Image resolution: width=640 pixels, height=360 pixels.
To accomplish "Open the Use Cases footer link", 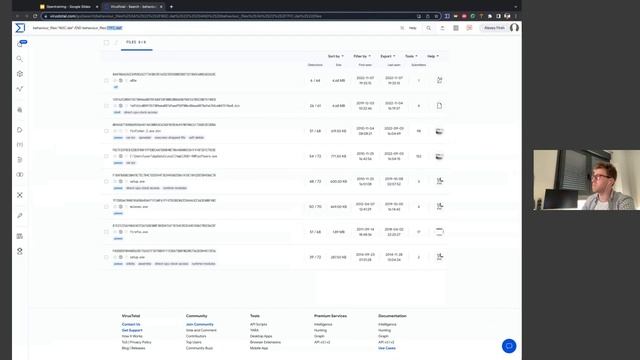I will click(387, 348).
